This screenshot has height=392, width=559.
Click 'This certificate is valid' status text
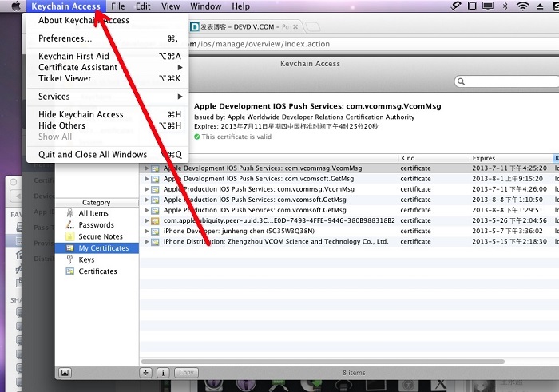click(x=236, y=137)
